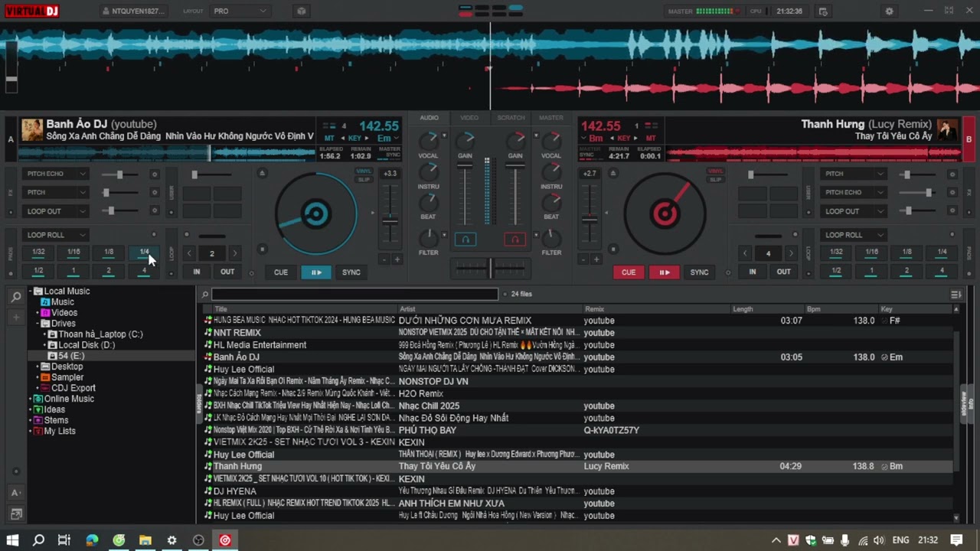This screenshot has height=551, width=980.
Task: Open the PRO layout dropdown
Action: pos(240,11)
